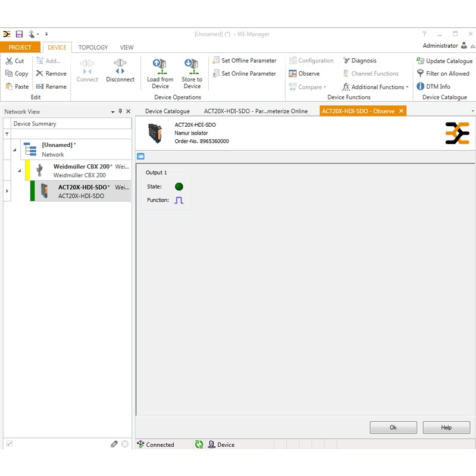Click the green Output 1 State indicator
The width and height of the screenshot is (476, 476).
point(179,186)
